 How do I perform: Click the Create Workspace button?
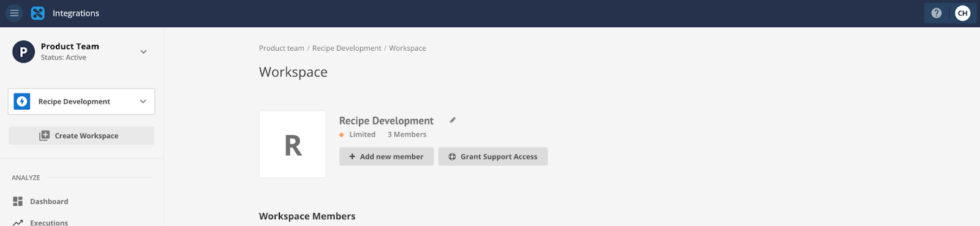point(81,135)
